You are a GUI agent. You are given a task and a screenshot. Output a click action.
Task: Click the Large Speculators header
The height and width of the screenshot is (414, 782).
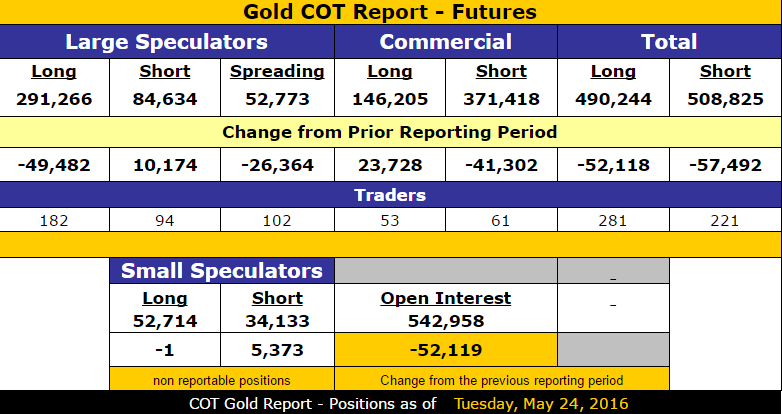167,42
